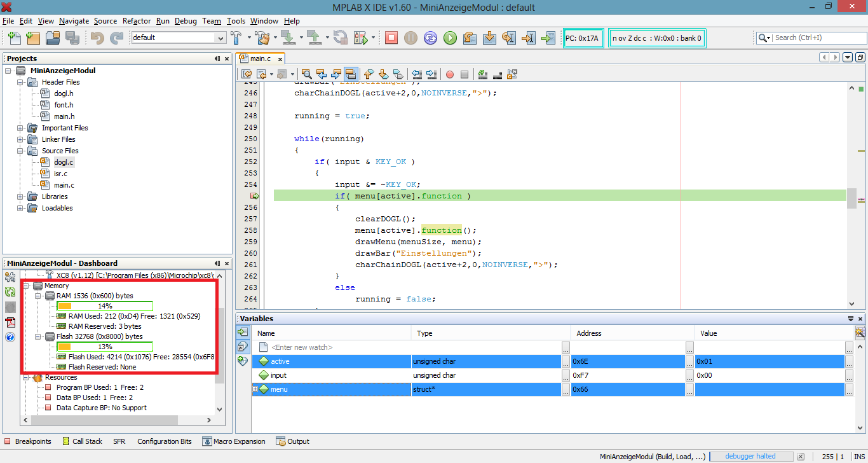Click the Undo arrow icon
Viewport: 868px width, 463px height.
pyautogui.click(x=97, y=38)
